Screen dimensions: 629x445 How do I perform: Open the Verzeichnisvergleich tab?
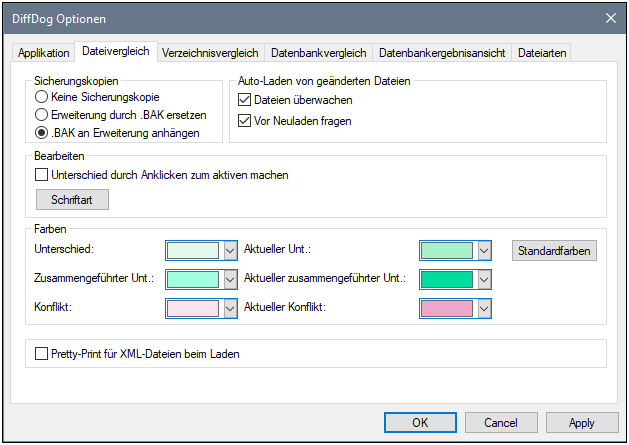pos(210,53)
